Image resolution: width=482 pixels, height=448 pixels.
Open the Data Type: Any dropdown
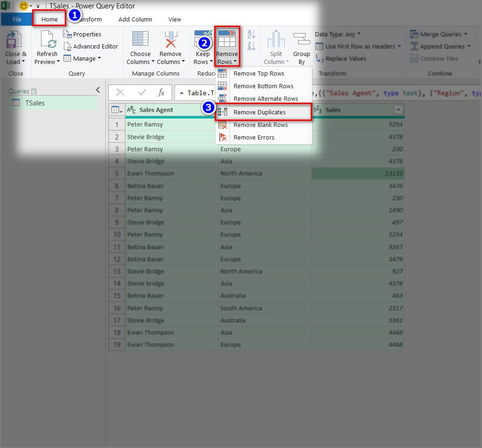[338, 34]
